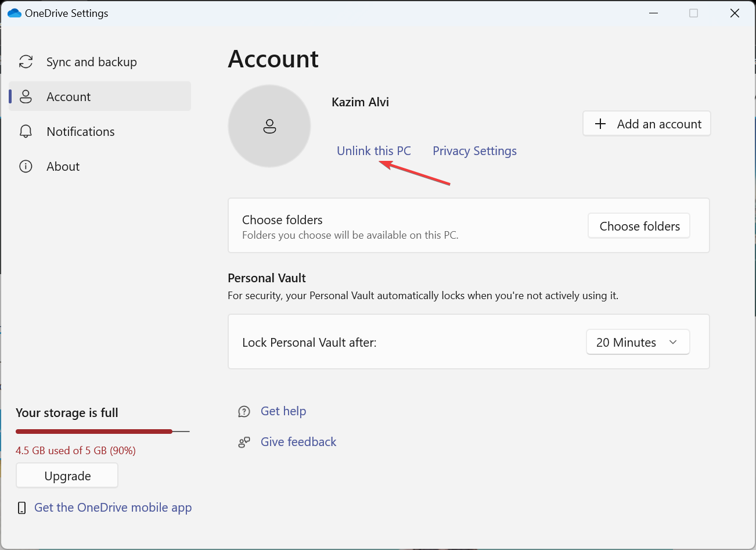Click the Your storage is full heading
Viewport: 756px width, 550px height.
tap(67, 413)
